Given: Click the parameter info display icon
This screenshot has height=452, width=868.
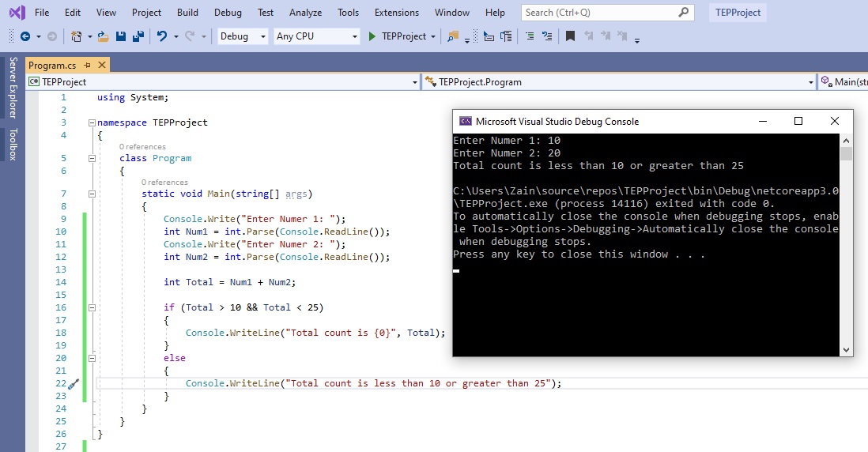Looking at the screenshot, I should click(x=506, y=36).
